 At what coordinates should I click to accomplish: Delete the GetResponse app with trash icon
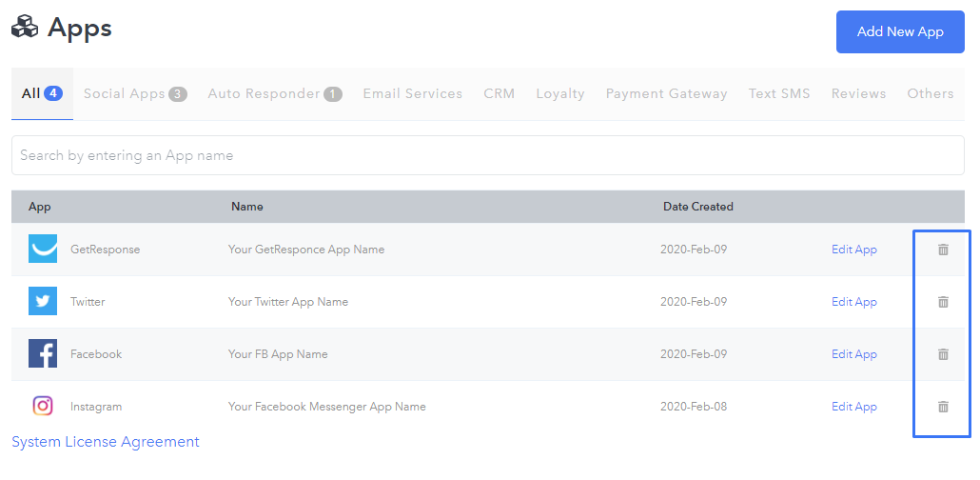943,250
